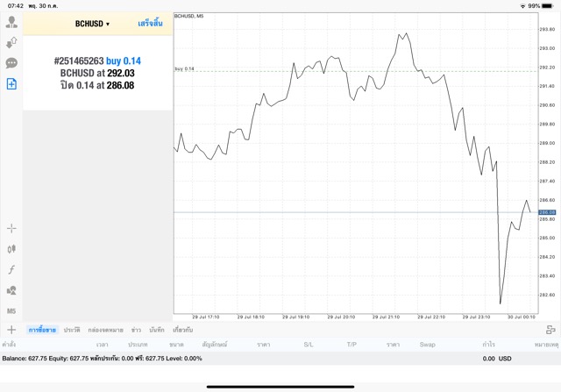Open the M5 timeframe selector
The height and width of the screenshot is (392, 561).
point(11,311)
